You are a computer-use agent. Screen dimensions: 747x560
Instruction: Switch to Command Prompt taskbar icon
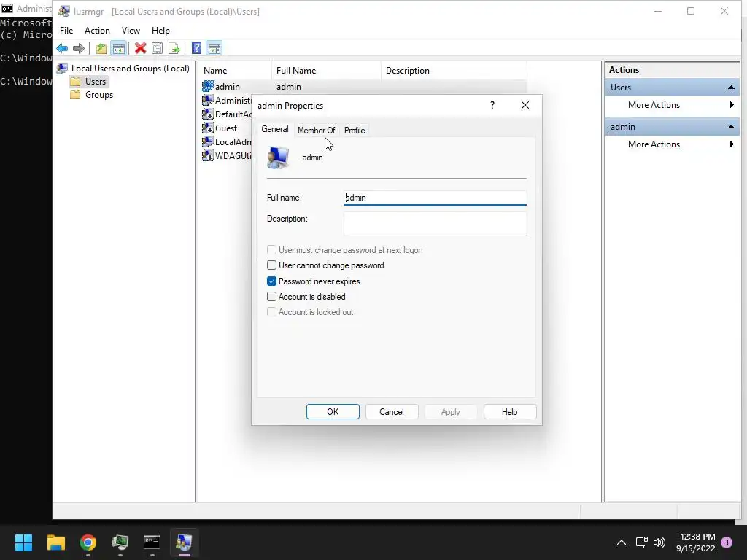tap(152, 542)
